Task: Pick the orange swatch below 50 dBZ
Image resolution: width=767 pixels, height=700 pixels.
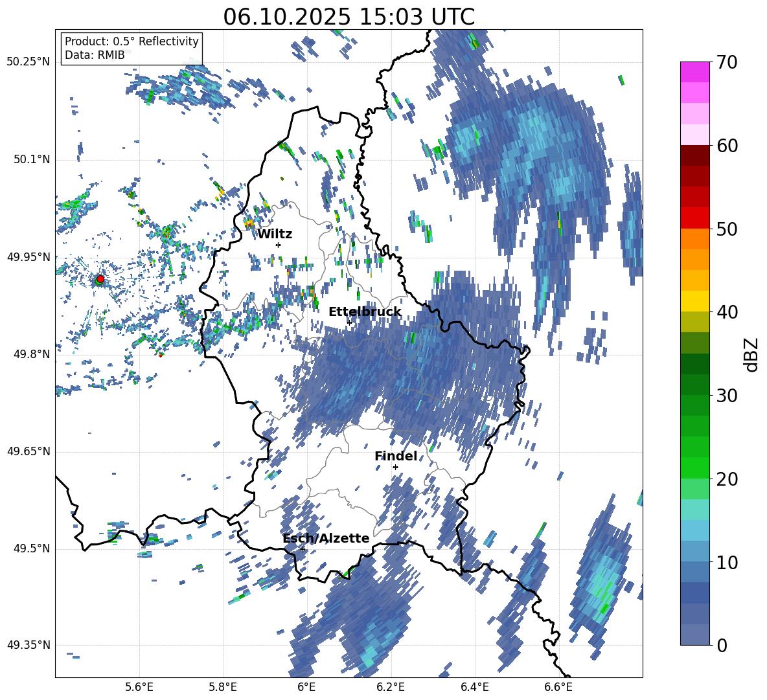Action: pos(694,238)
